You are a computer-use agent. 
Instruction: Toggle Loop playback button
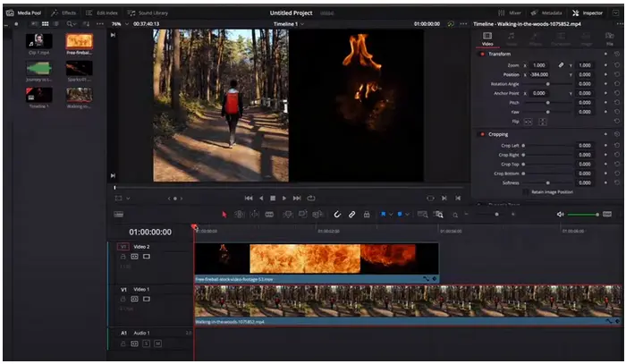[311, 198]
